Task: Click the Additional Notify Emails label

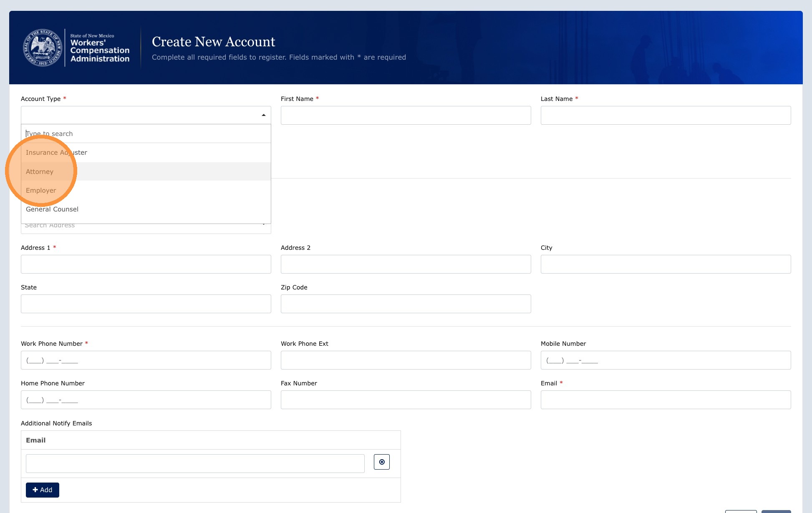Action: (56, 423)
